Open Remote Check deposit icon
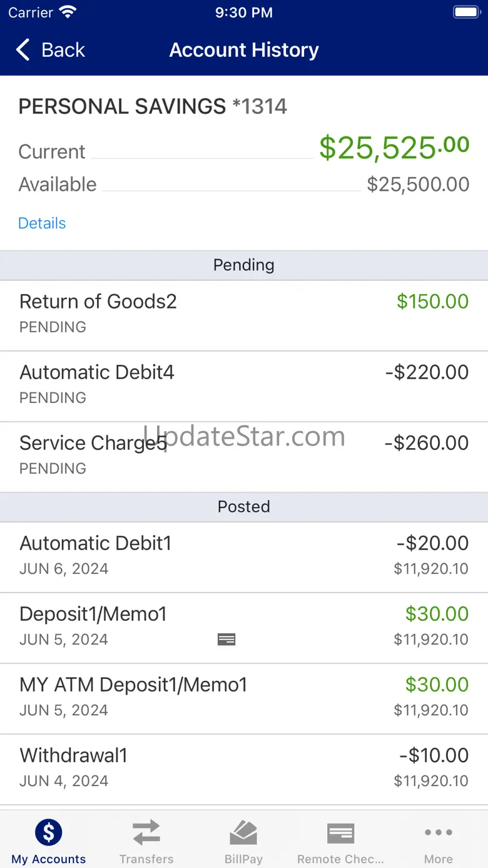488x868 pixels. (x=341, y=833)
